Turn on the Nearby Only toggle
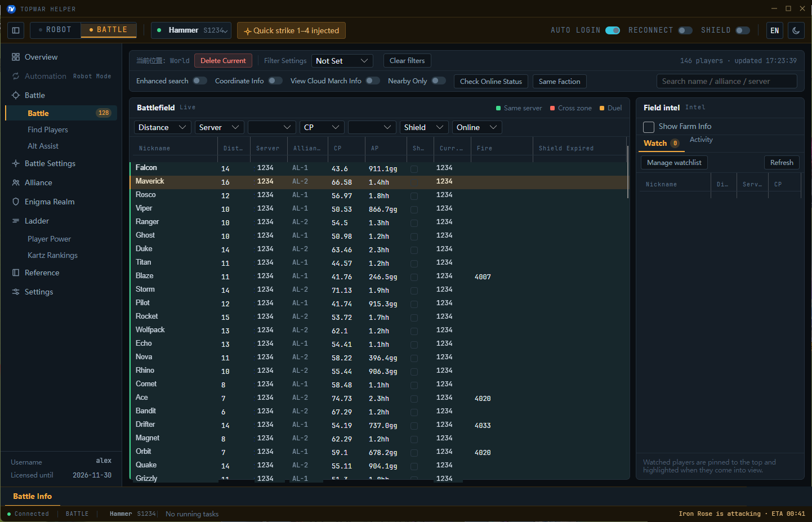Image resolution: width=812 pixels, height=522 pixels. 439,81
